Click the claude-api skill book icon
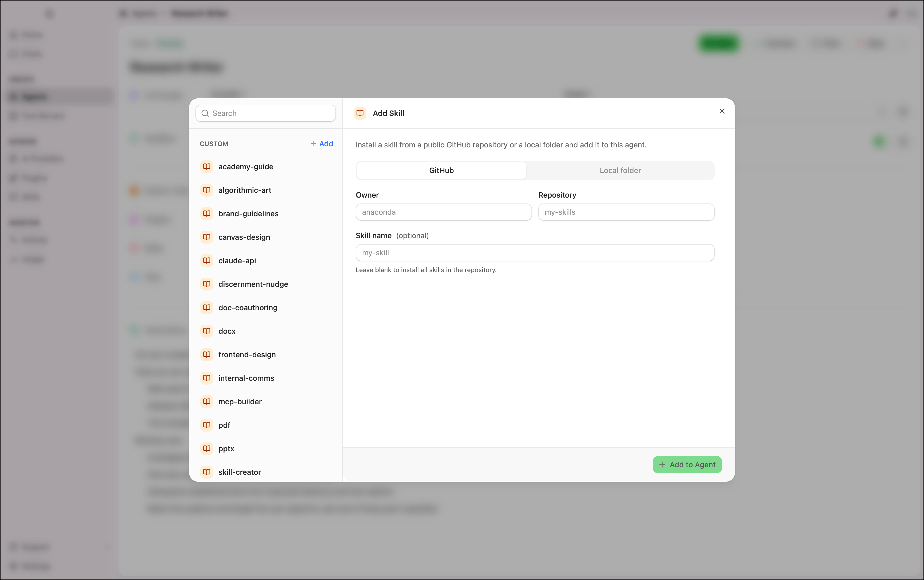Screen dimensions: 924x580 pos(206,260)
